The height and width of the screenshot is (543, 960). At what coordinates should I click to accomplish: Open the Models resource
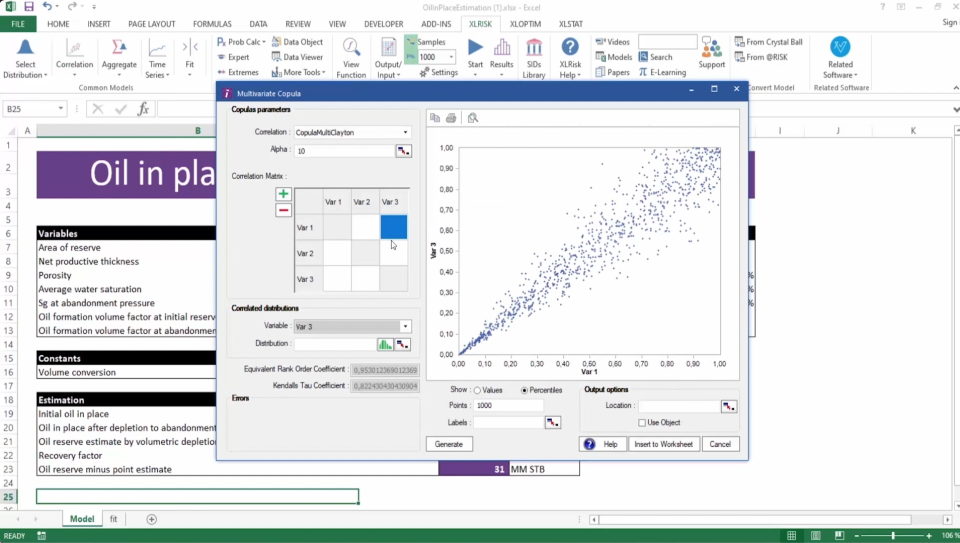(x=613, y=57)
